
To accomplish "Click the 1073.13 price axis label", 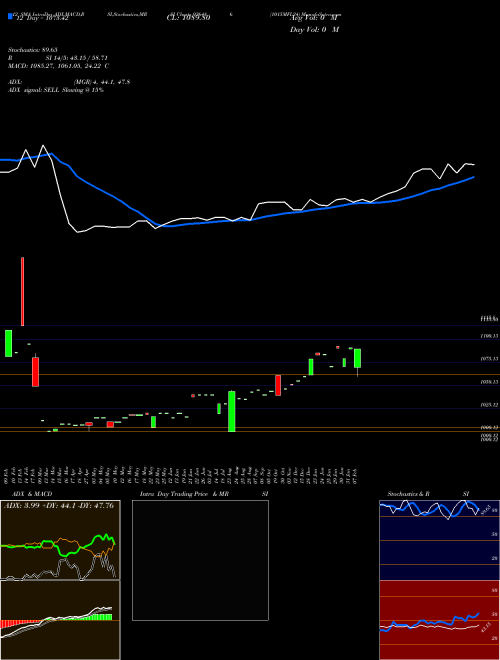I will click(x=489, y=359).
